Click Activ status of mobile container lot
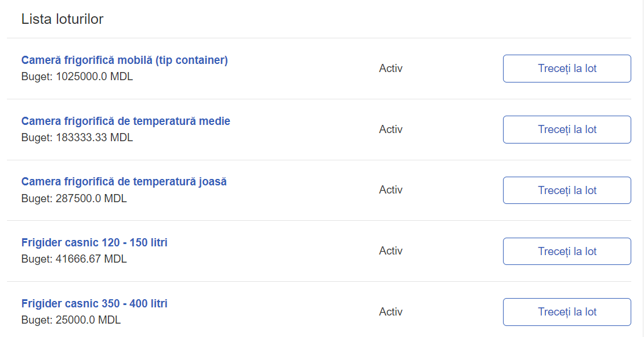 (x=390, y=69)
